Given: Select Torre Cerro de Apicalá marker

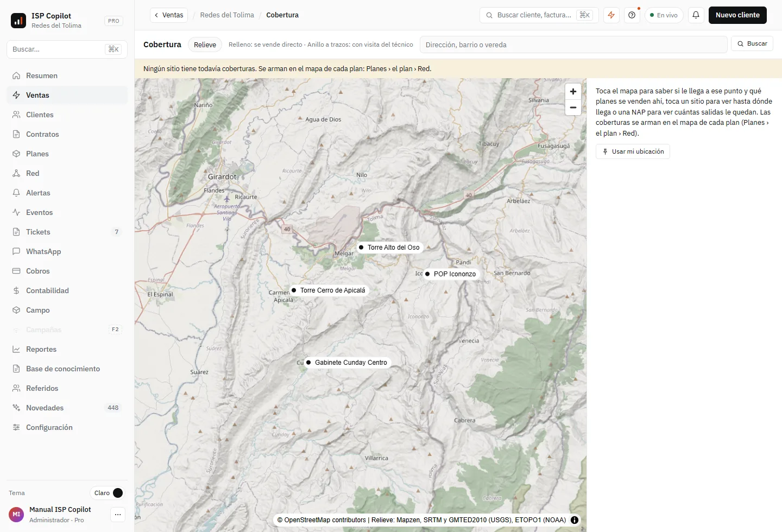Looking at the screenshot, I should pos(329,290).
